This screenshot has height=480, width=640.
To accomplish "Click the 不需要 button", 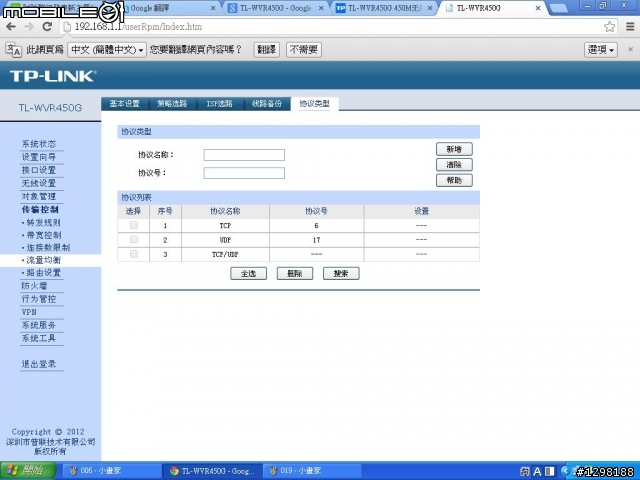I will (x=304, y=50).
